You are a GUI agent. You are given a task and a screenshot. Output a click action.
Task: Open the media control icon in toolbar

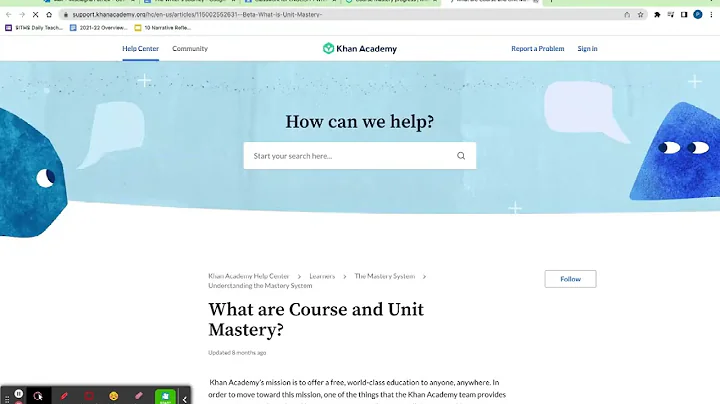click(x=671, y=15)
